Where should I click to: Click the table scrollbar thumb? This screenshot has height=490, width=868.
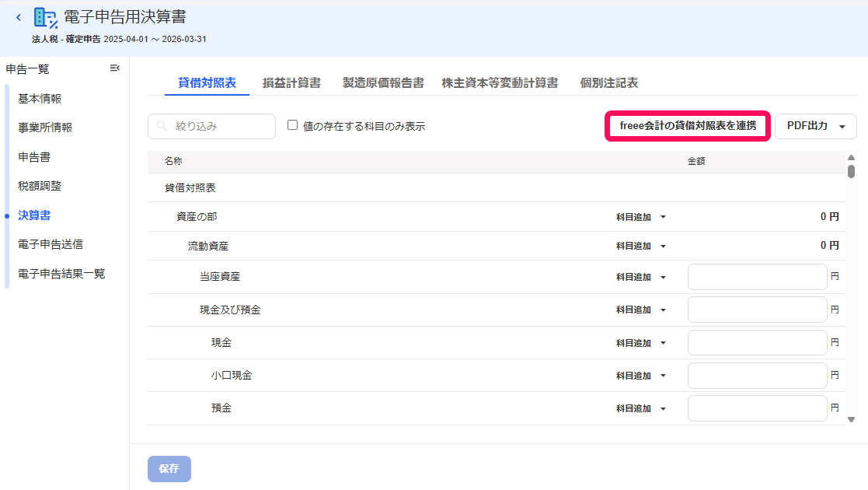(852, 171)
